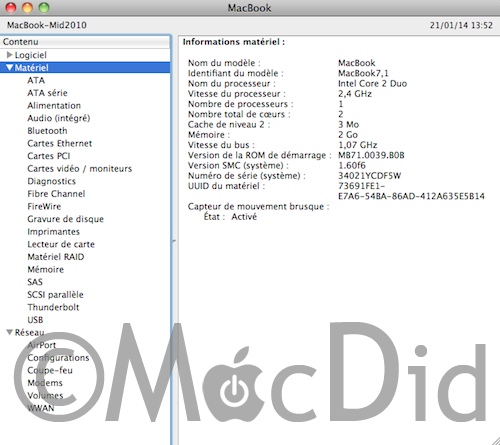
Task: Click the Contenu column header
Action: (x=85, y=42)
